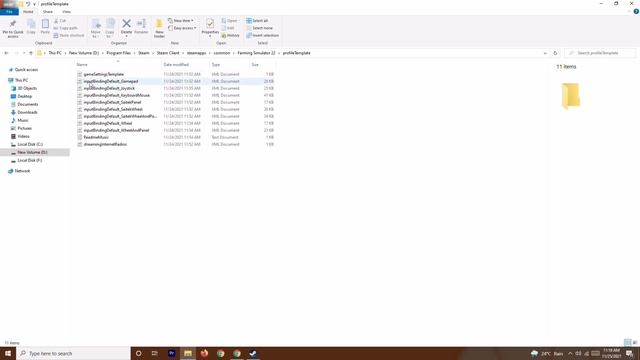The image size is (640, 360).
Task: Open the address bar history dropdown
Action: 545,53
